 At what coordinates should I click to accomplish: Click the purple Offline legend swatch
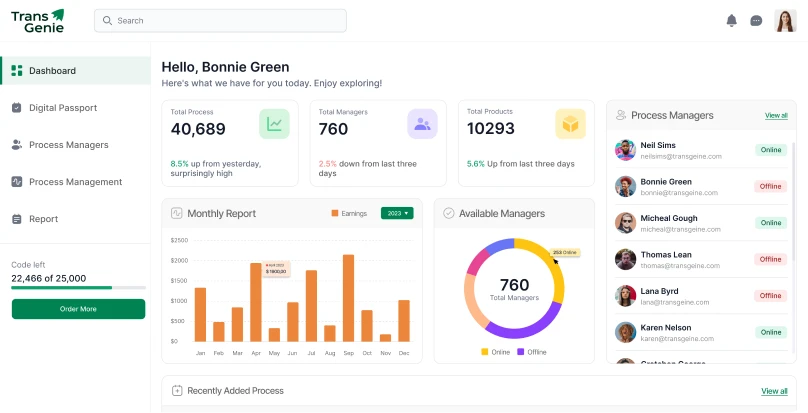click(x=520, y=352)
